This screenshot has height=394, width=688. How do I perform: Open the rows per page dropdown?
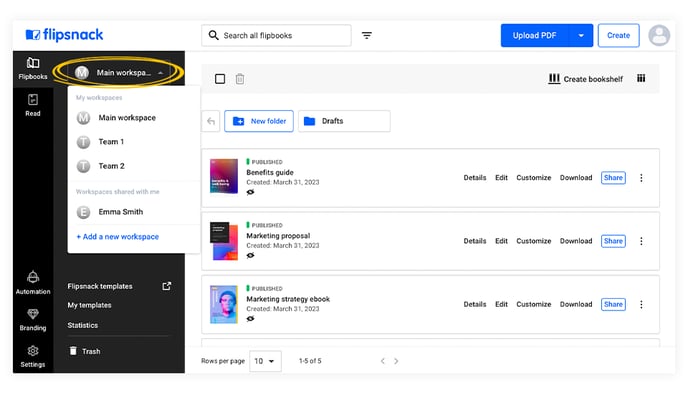coord(265,361)
